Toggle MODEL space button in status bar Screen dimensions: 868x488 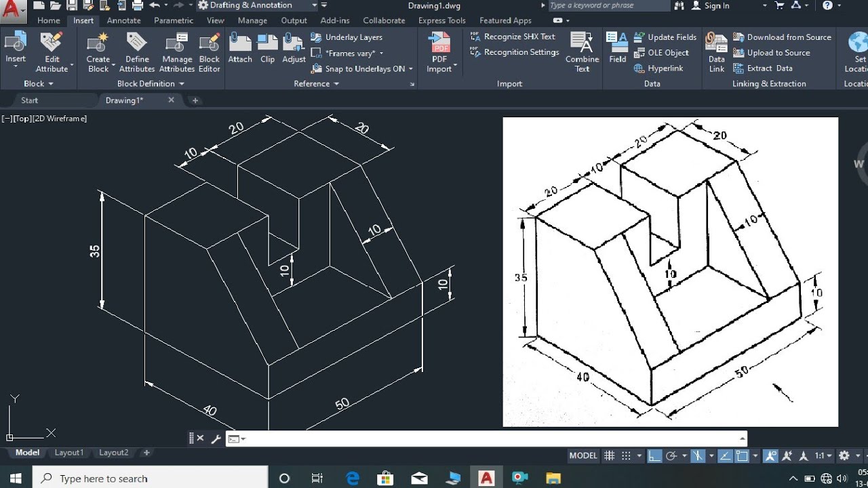click(x=583, y=455)
